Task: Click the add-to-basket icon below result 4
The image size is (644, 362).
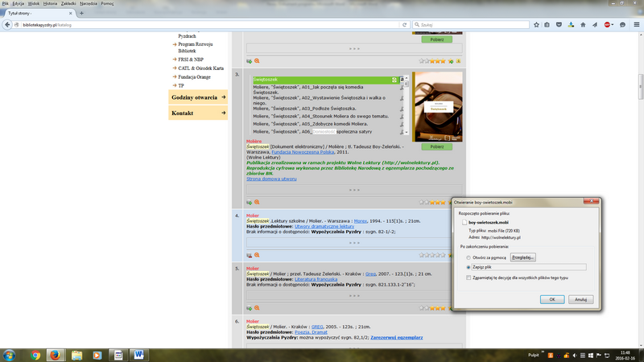Action: 250,255
